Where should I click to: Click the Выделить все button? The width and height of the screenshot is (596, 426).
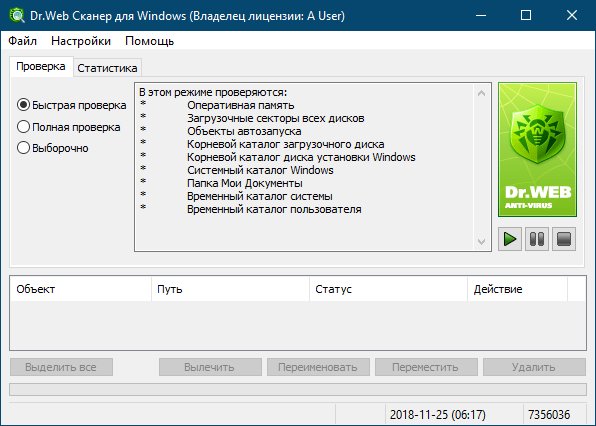(61, 367)
